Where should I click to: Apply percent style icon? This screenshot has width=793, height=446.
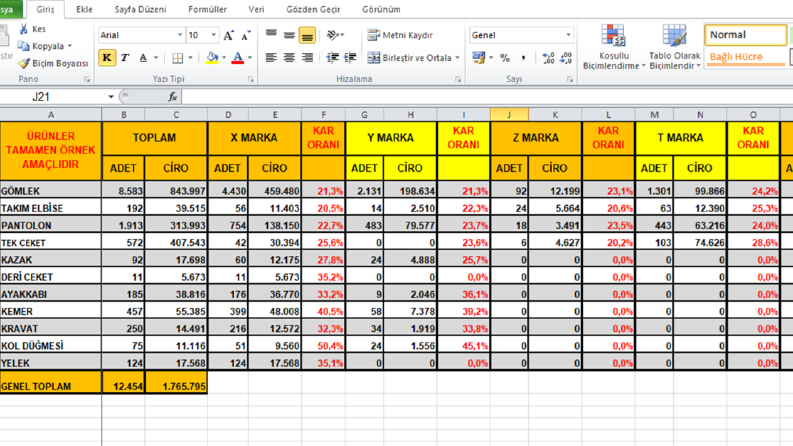[x=505, y=58]
